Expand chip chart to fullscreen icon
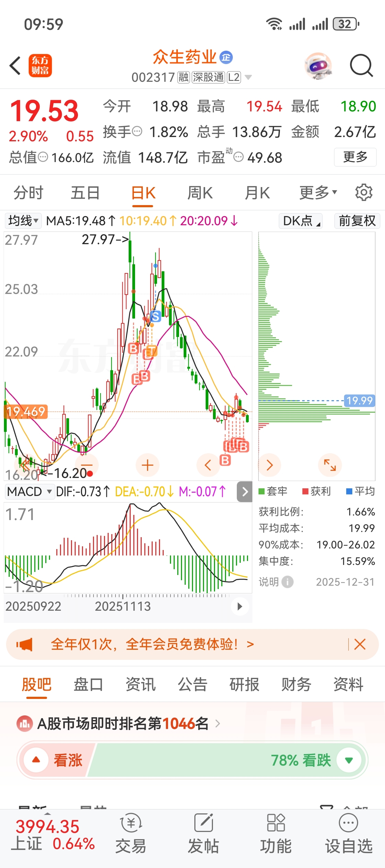This screenshot has width=385, height=868. 330,465
